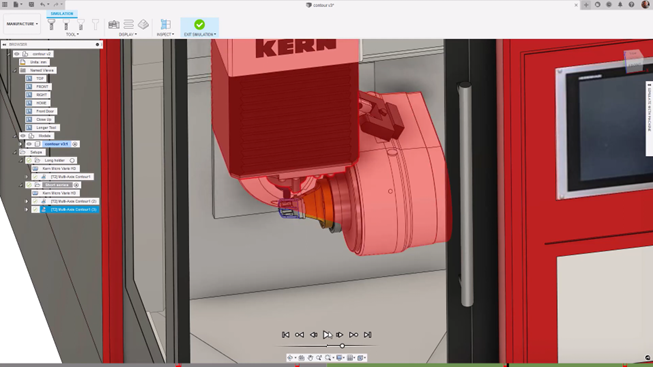The height and width of the screenshot is (367, 653).
Task: Toggle the machine display icon
Action: click(114, 25)
